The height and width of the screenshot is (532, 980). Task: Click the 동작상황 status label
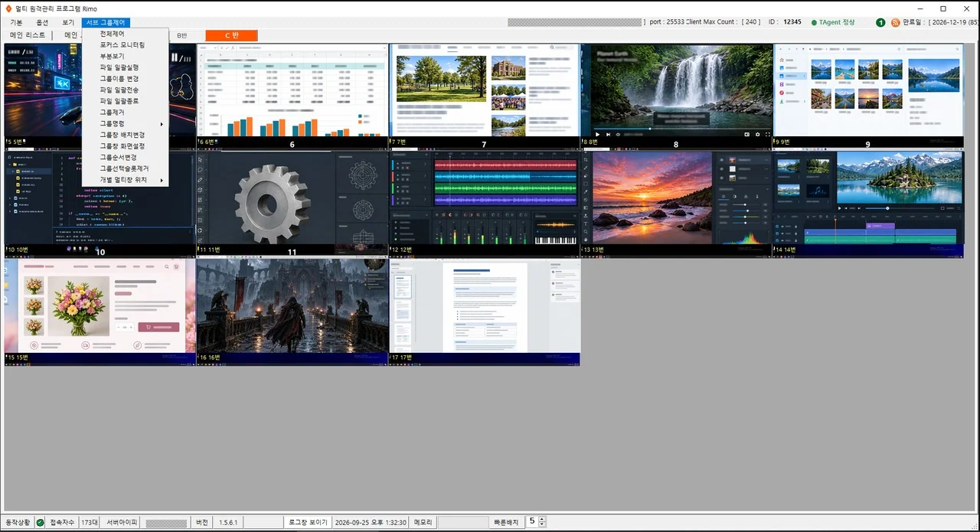18,522
